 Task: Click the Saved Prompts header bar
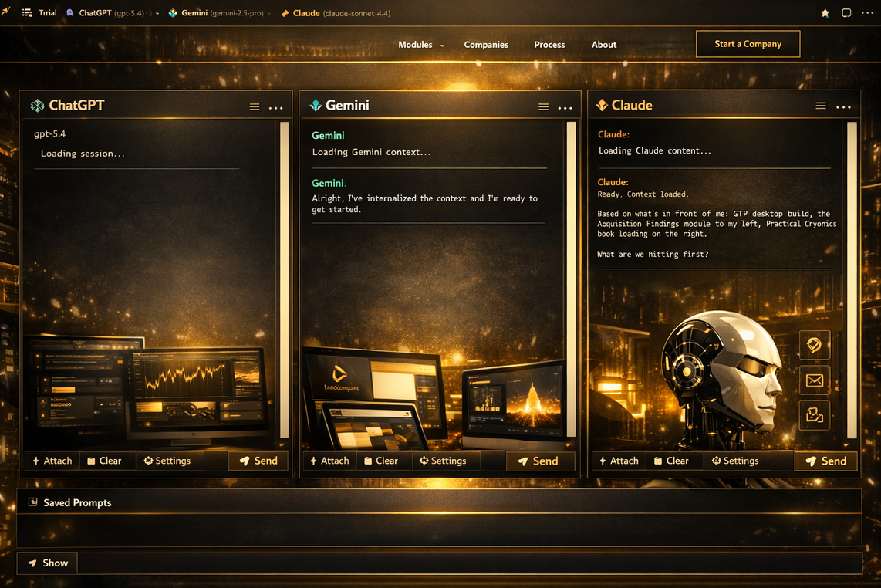439,502
